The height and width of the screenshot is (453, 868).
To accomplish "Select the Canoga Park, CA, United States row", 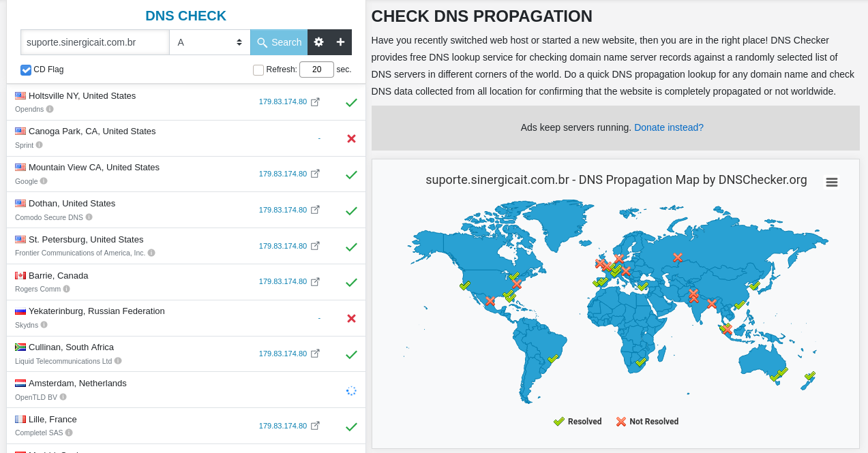I will [x=186, y=138].
